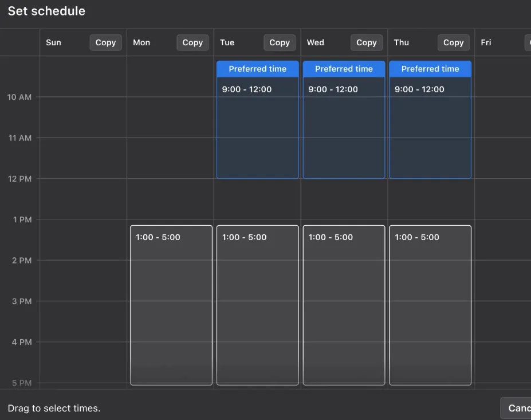Click the 5 PM time label

[22, 383]
